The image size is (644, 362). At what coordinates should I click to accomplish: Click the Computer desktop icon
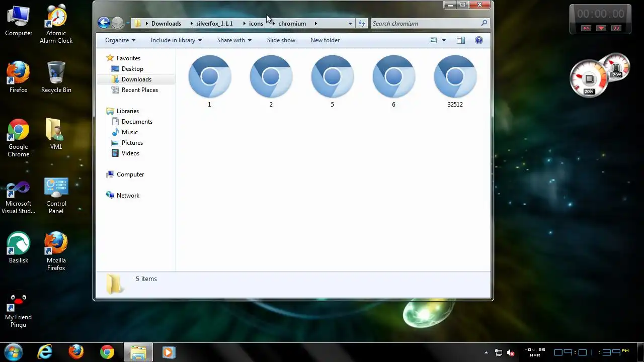(x=19, y=21)
